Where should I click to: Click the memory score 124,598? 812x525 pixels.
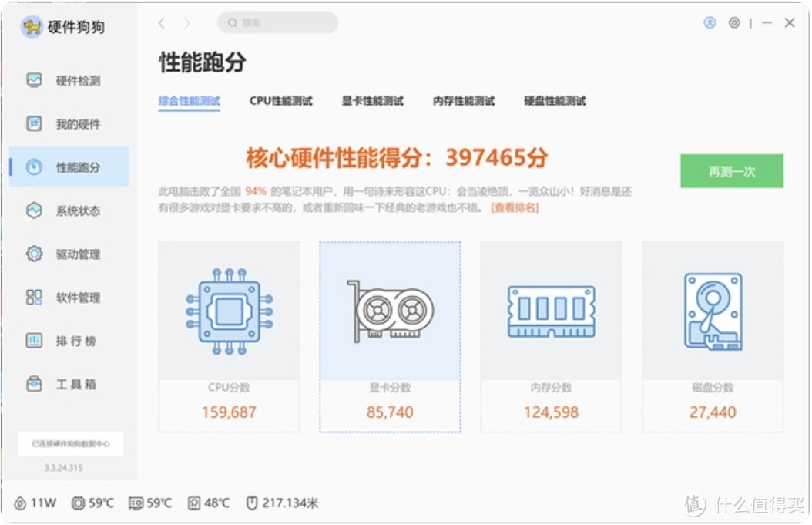tap(551, 412)
